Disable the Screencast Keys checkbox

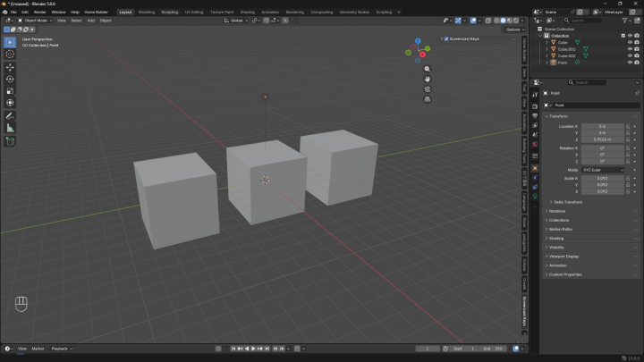446,39
